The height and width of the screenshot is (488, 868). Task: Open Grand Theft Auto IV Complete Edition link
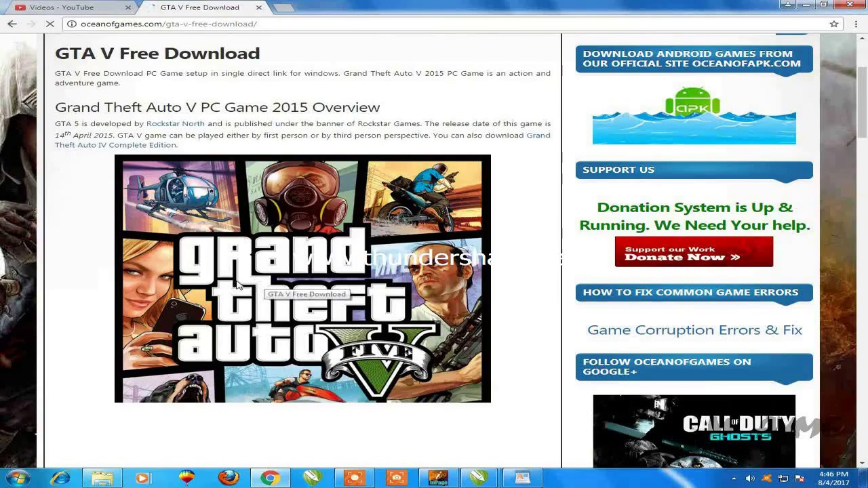click(x=302, y=140)
